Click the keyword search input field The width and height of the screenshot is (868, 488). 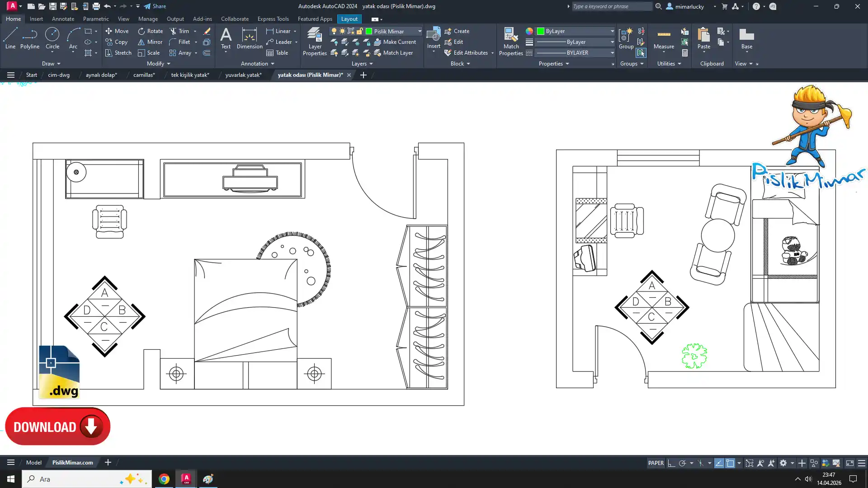[611, 6]
